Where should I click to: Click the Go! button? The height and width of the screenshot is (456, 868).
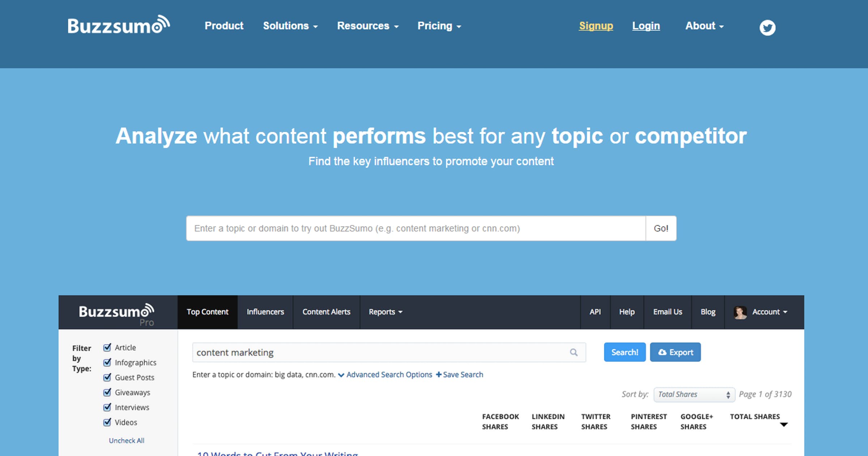coord(661,228)
